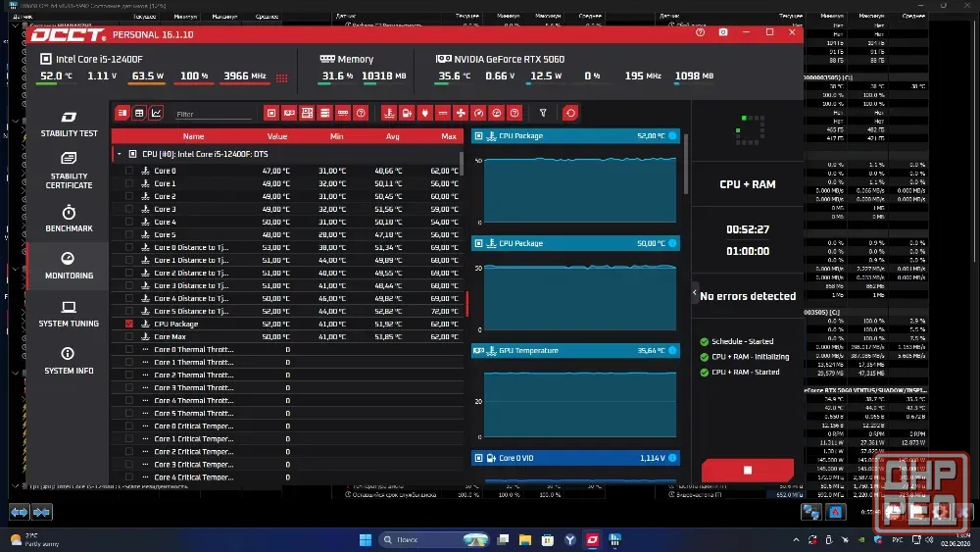Image resolution: width=980 pixels, height=552 pixels.
Task: Open the weather widget on the taskbar
Action: pos(36,539)
